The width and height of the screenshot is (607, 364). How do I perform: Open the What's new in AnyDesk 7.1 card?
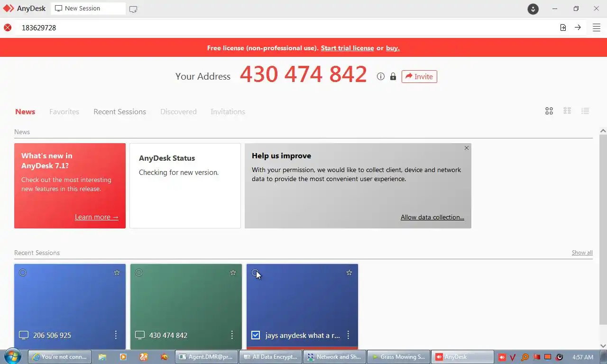[x=70, y=186]
